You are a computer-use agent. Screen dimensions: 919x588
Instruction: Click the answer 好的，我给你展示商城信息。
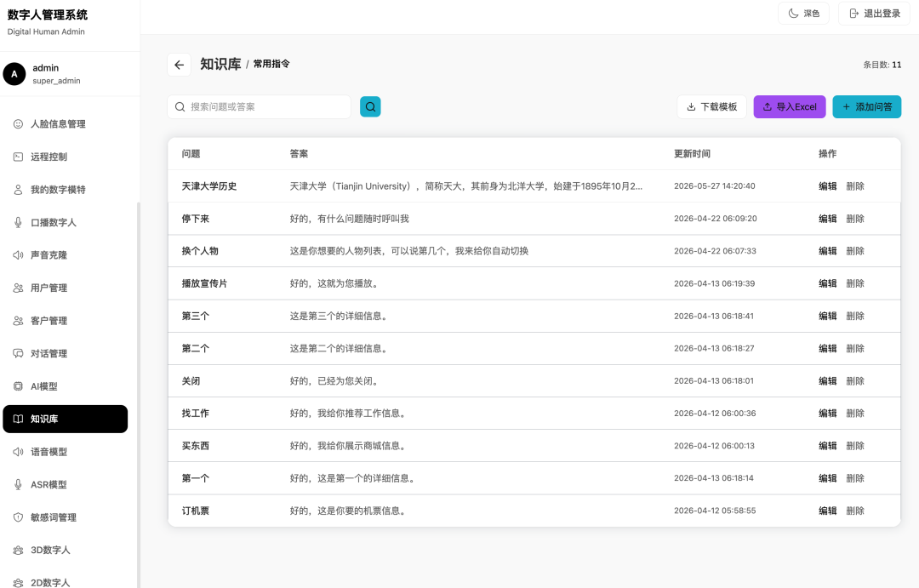pyautogui.click(x=350, y=446)
